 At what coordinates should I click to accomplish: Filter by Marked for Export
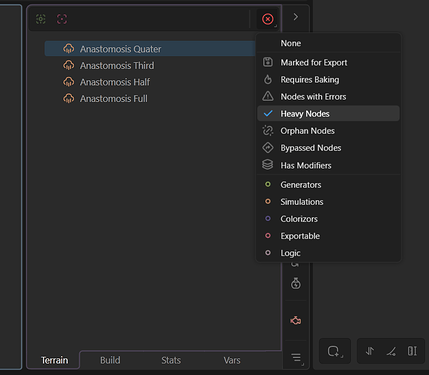tap(328, 63)
